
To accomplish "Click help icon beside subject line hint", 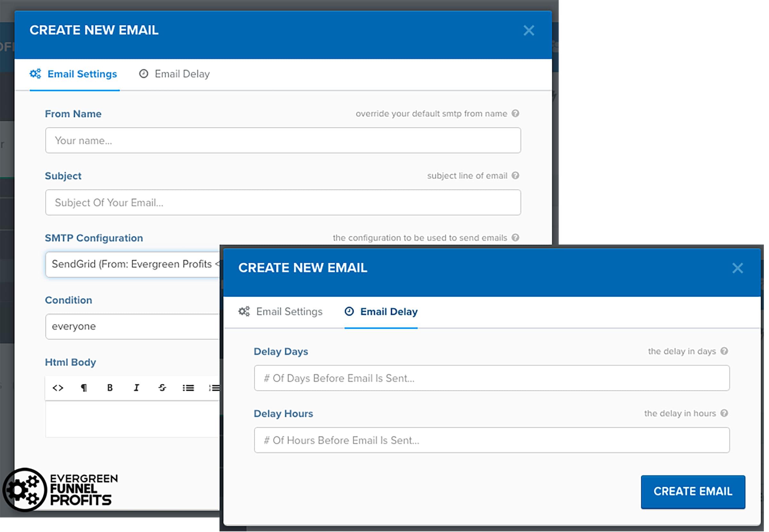I will pyautogui.click(x=516, y=176).
